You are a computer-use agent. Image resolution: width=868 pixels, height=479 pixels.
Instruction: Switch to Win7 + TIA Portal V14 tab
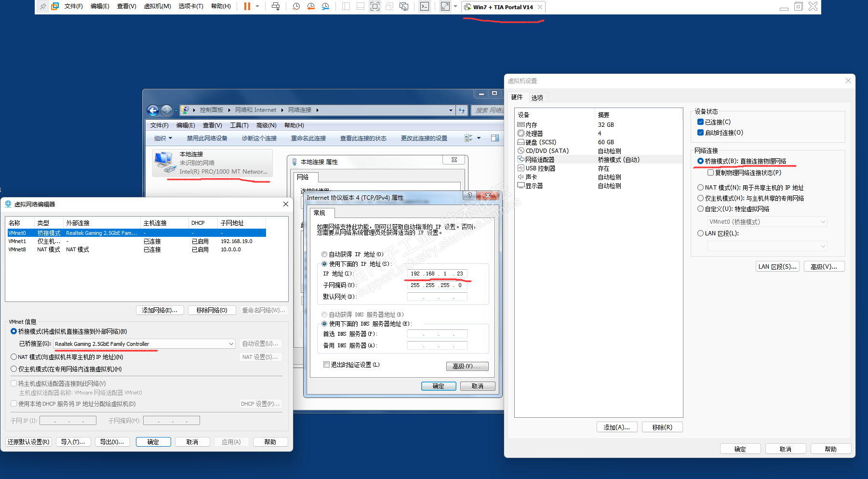503,7
